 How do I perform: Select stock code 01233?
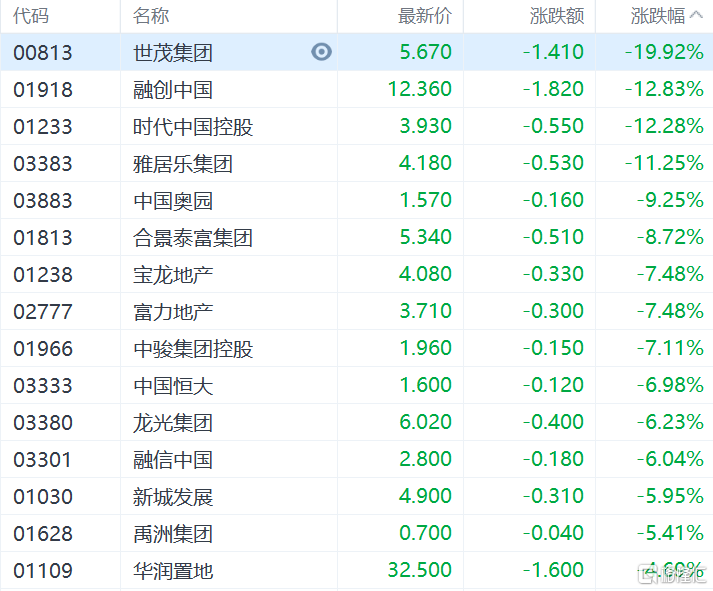[x=43, y=127]
